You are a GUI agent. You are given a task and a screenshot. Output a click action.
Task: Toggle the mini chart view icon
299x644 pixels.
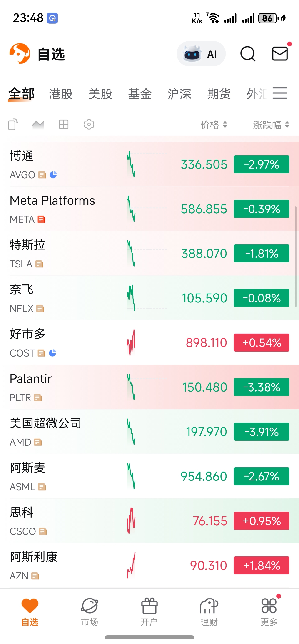coord(38,124)
